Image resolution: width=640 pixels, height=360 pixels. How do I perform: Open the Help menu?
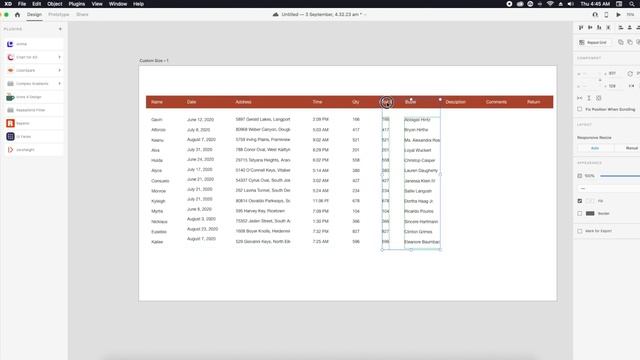pos(138,4)
